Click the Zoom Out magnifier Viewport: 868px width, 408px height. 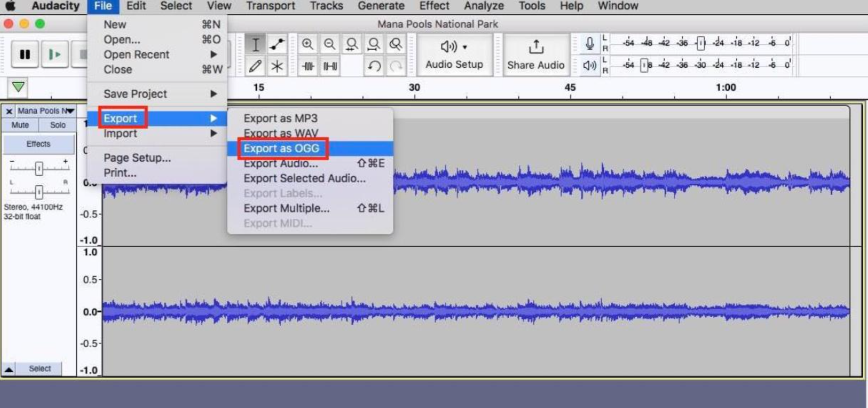point(329,44)
